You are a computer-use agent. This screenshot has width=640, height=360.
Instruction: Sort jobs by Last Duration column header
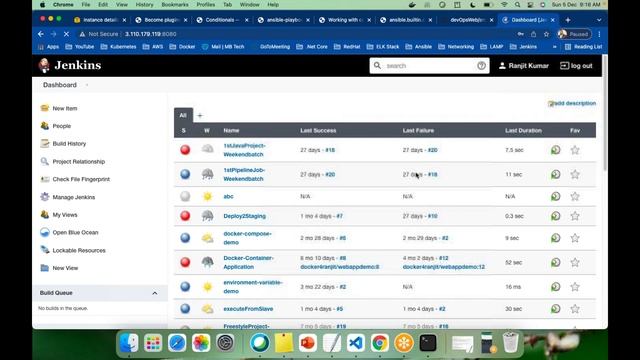coord(523,131)
